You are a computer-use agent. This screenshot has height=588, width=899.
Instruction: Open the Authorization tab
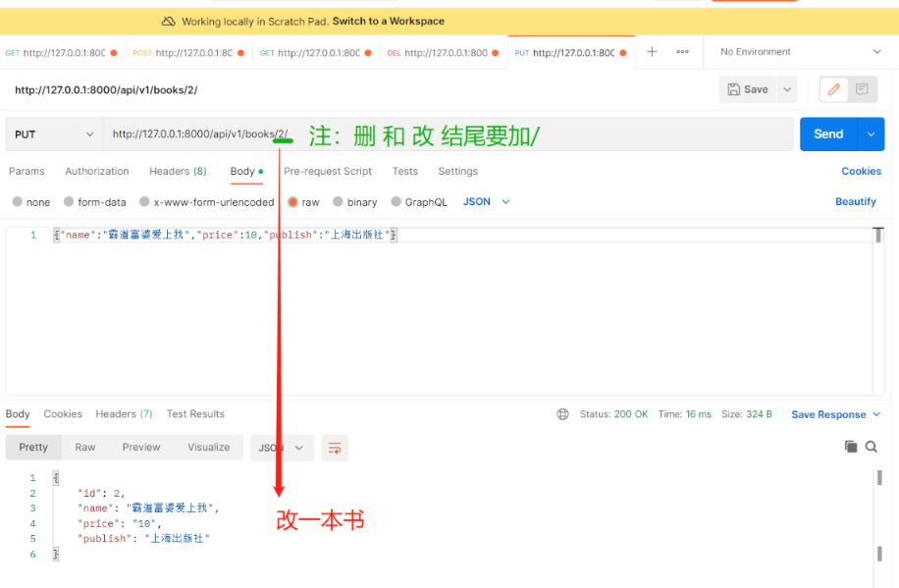97,171
